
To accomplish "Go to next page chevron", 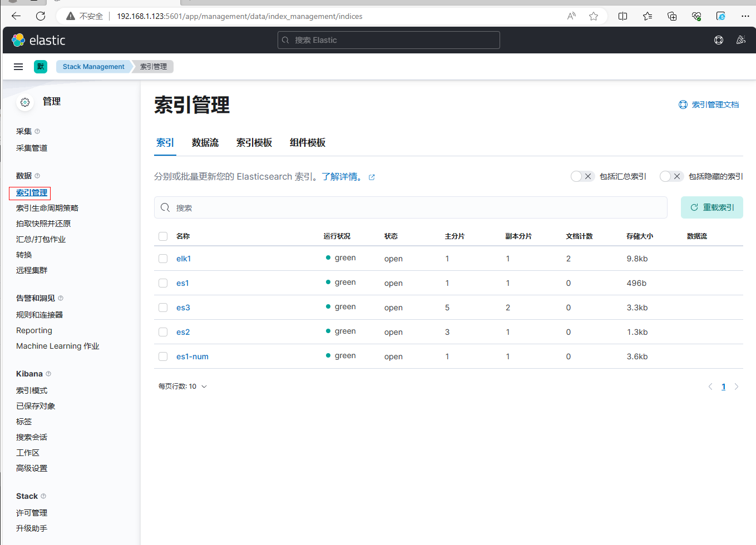I will [x=736, y=387].
